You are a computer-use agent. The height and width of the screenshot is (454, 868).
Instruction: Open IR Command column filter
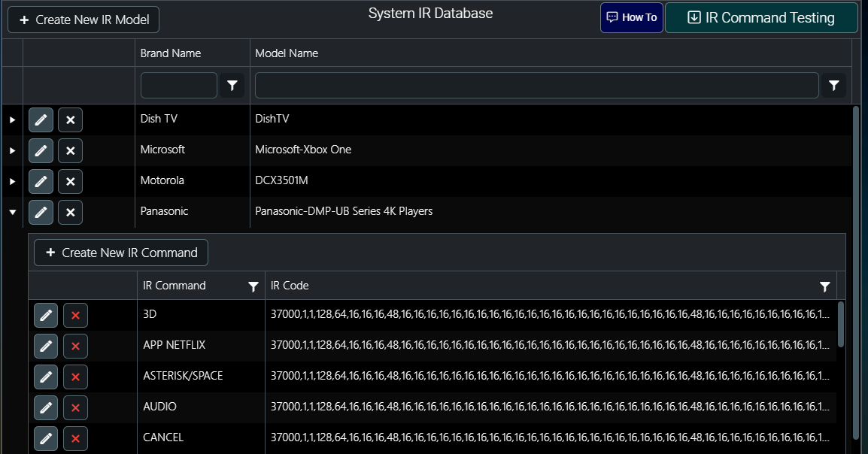[253, 286]
